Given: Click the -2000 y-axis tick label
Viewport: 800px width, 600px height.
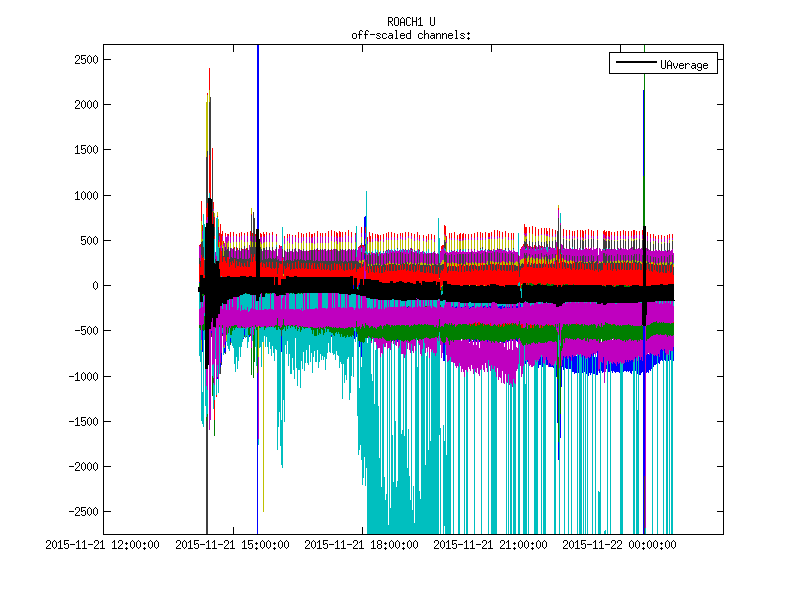Looking at the screenshot, I should point(81,467).
